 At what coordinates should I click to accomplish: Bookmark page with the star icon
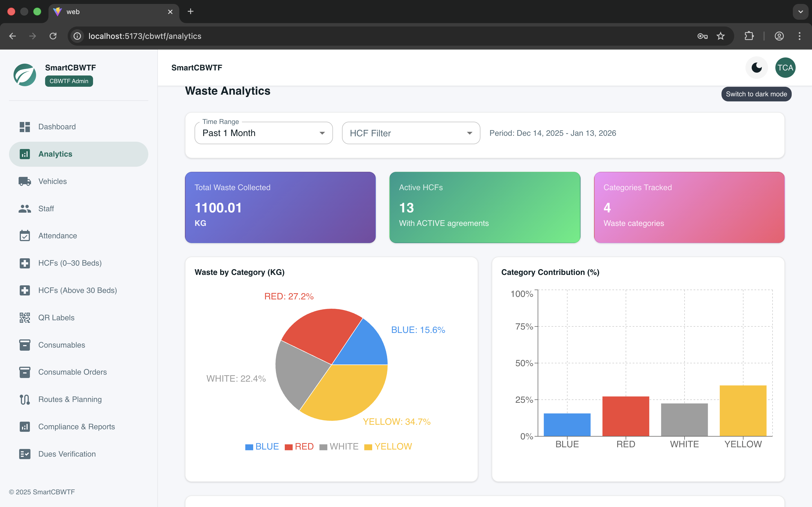[720, 36]
